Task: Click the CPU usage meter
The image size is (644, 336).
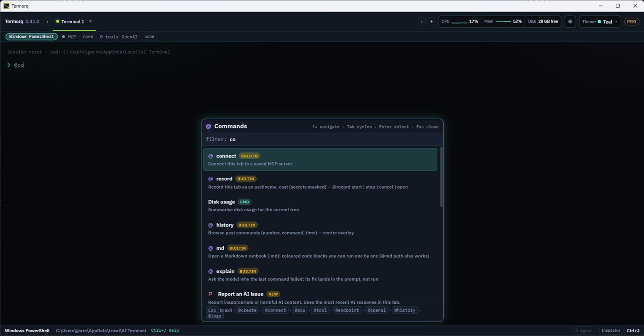Action: [459, 22]
